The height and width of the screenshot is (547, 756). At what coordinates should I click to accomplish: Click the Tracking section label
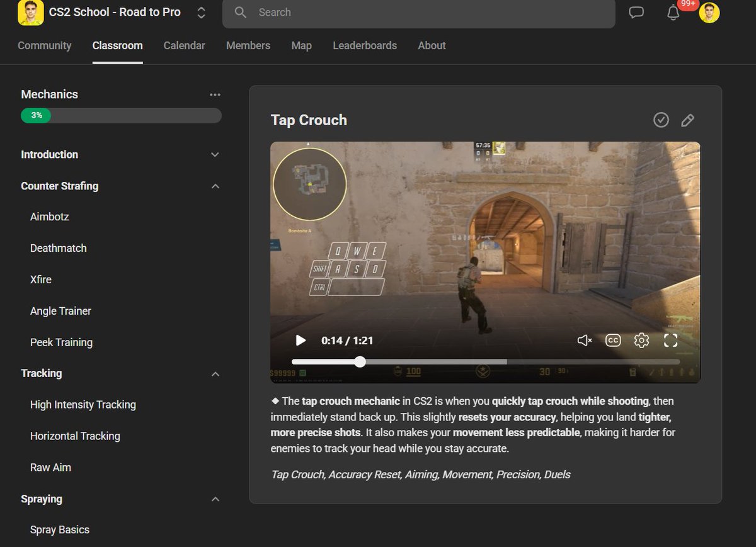(42, 373)
